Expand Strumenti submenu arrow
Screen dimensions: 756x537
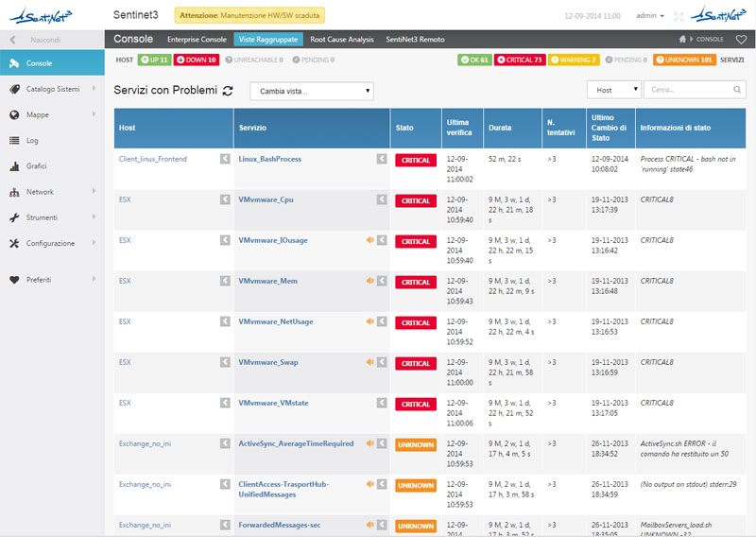coord(94,217)
